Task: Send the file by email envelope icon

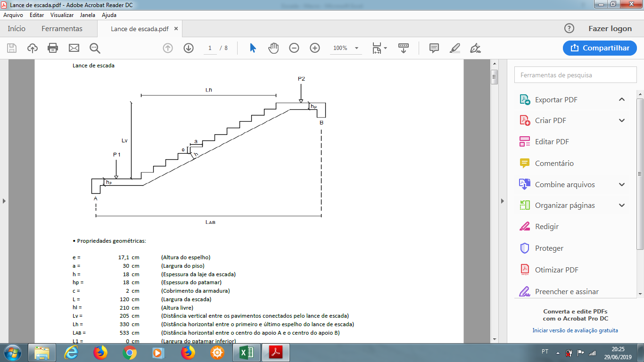Action: click(74, 48)
